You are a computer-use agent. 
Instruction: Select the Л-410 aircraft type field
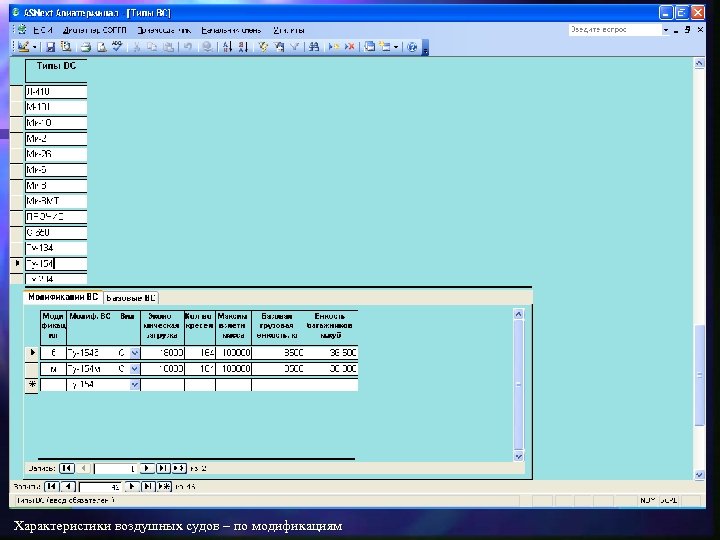[56, 91]
